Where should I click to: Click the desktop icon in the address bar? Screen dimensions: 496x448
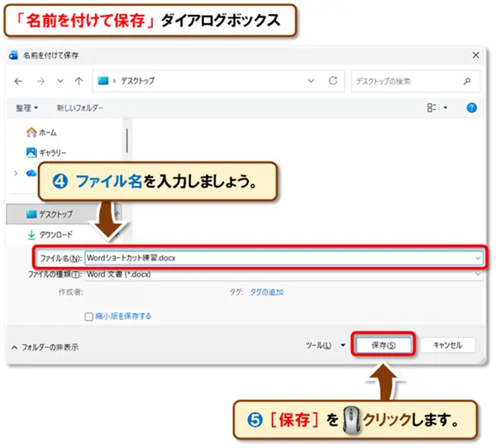(103, 81)
